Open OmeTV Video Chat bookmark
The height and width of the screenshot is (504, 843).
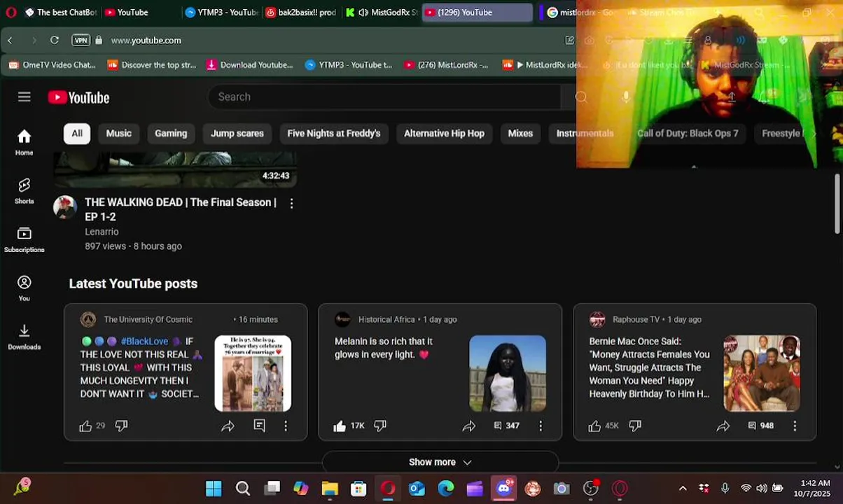53,65
